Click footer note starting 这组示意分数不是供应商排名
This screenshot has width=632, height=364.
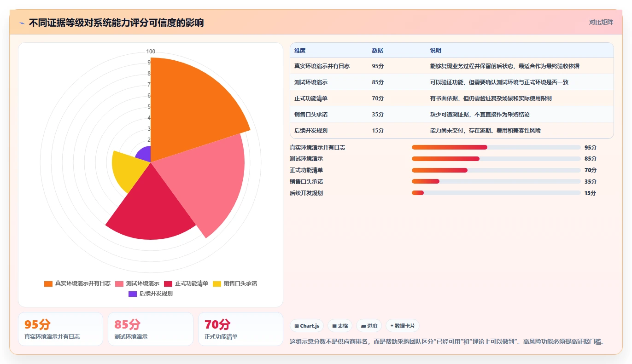pos(447,341)
